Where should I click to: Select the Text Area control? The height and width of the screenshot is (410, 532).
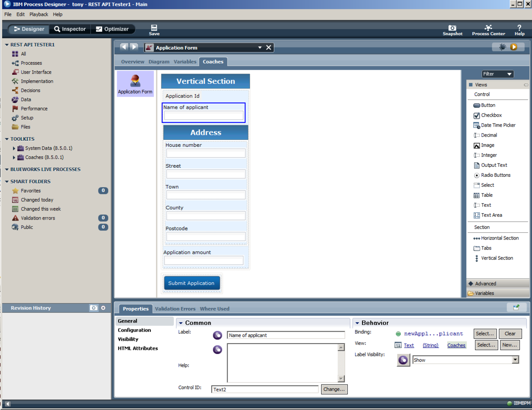coord(488,215)
